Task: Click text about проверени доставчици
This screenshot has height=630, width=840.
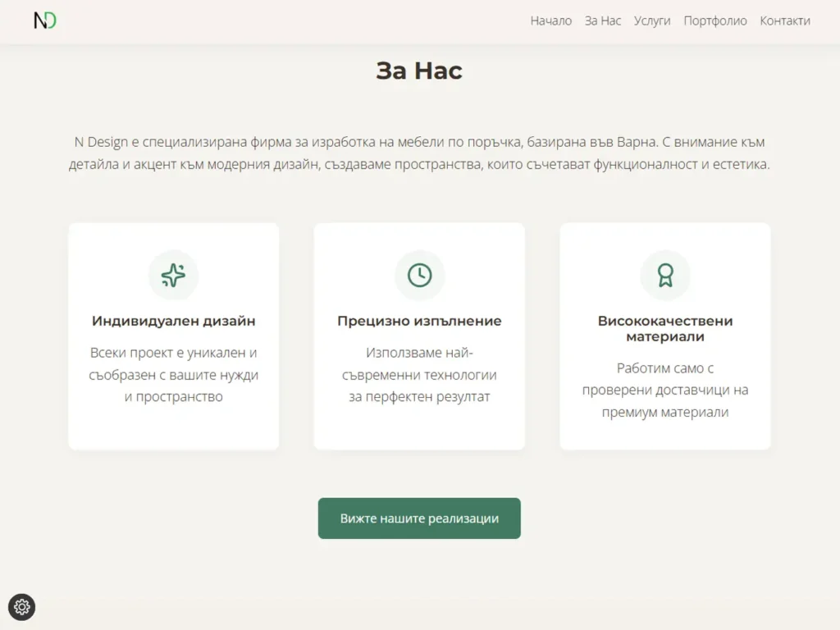Action: (x=664, y=390)
